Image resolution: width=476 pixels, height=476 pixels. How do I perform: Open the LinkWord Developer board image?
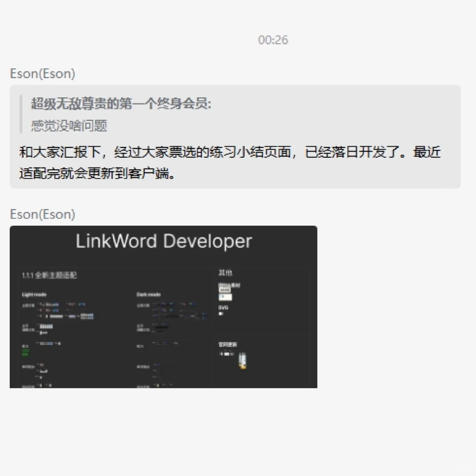(x=163, y=306)
